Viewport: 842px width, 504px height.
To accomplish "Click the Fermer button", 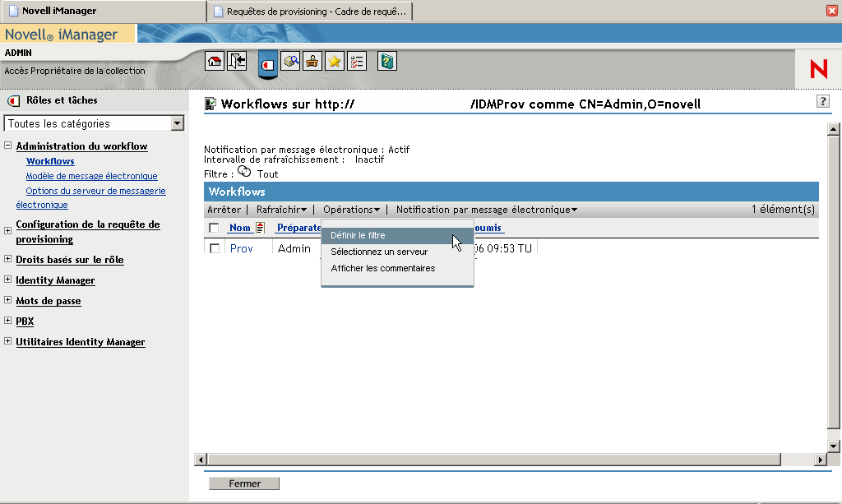I will 244,483.
